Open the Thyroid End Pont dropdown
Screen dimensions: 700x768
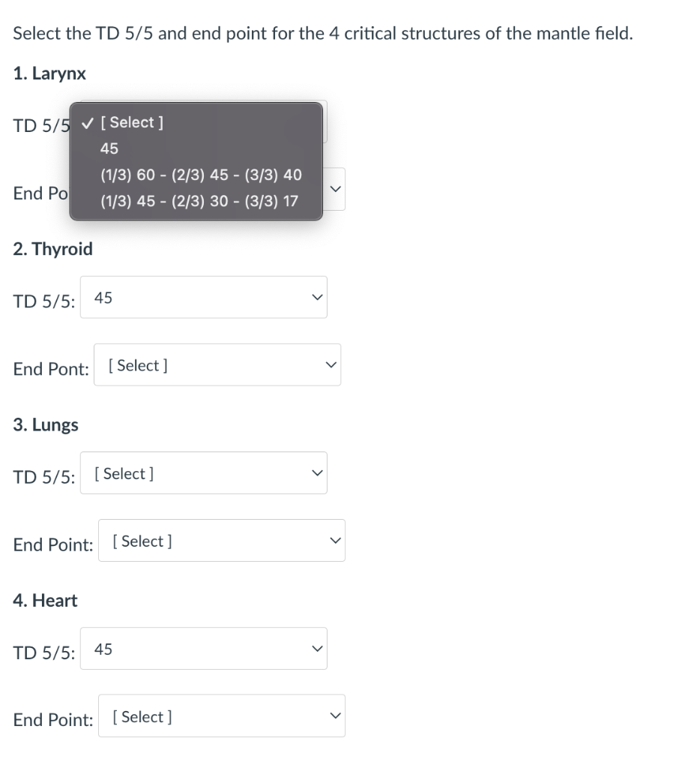[x=217, y=364]
